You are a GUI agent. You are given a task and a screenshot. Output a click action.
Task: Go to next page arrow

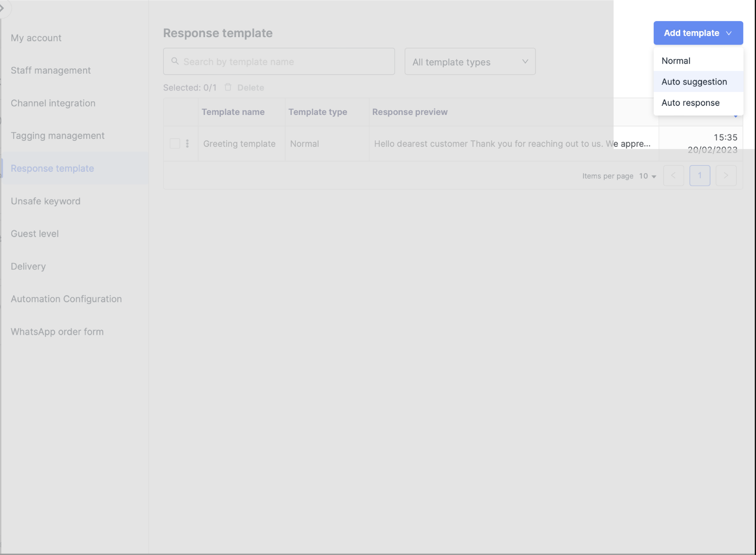tap(726, 176)
